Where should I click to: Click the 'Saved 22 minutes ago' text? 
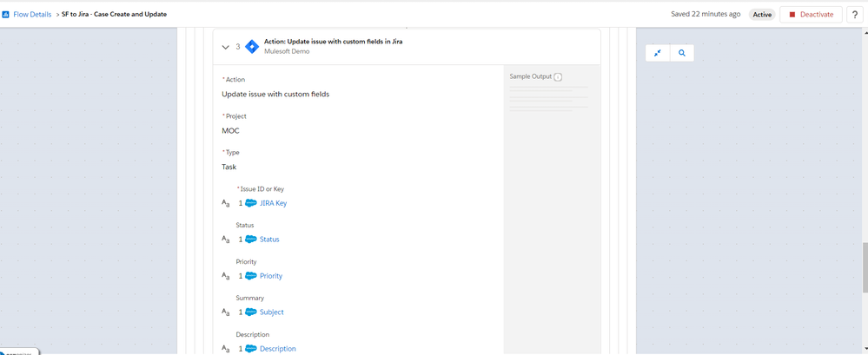(x=706, y=15)
